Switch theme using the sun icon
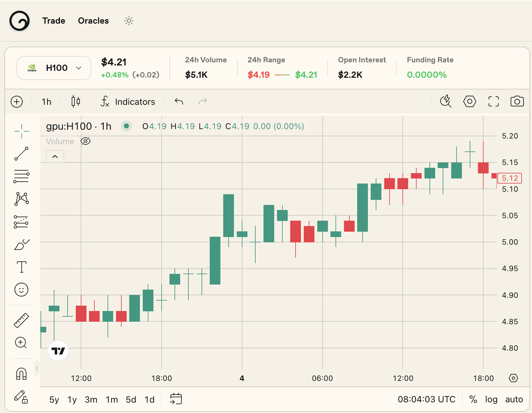 (x=129, y=21)
